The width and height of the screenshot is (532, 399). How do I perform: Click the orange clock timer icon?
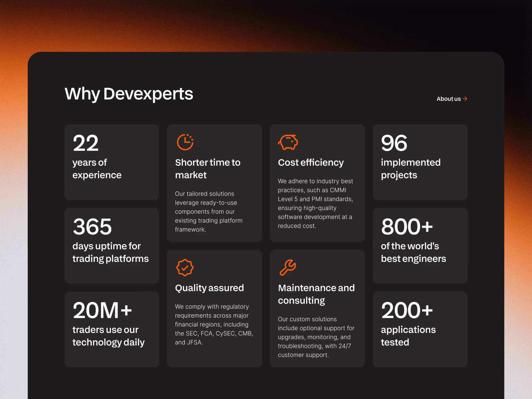pyautogui.click(x=185, y=142)
